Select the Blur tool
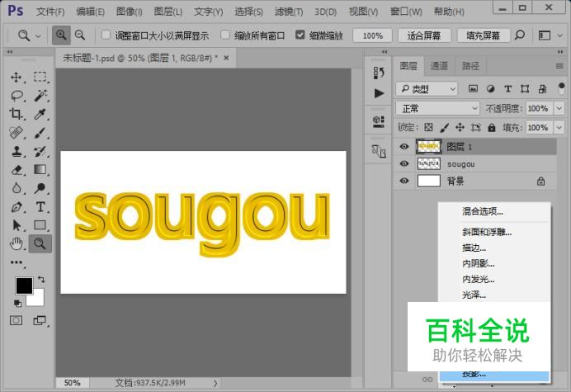This screenshot has width=571, height=392. 16,188
